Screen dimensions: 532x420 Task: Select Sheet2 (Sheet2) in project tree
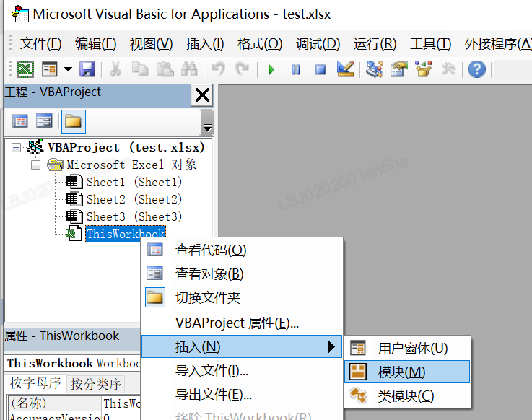134,199
